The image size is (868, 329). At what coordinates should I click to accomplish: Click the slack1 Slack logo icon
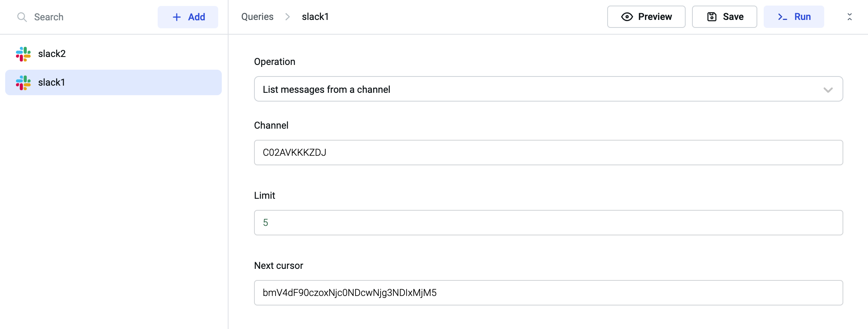coord(23,82)
